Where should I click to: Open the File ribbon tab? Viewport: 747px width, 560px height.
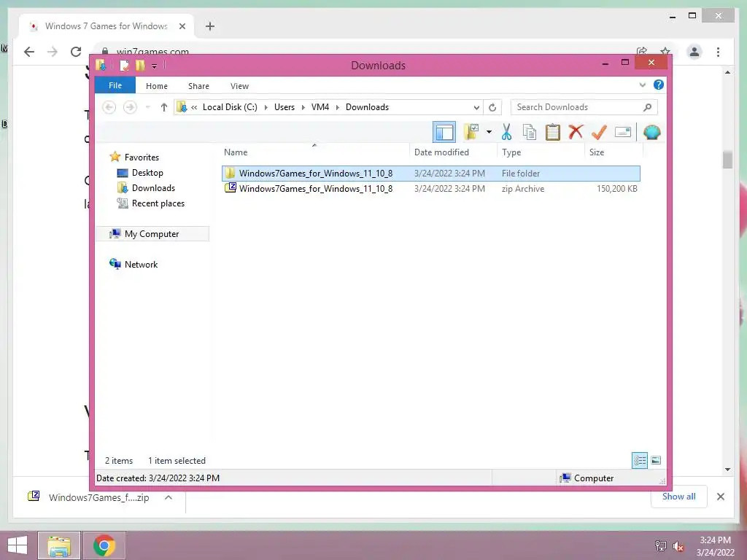coord(115,85)
